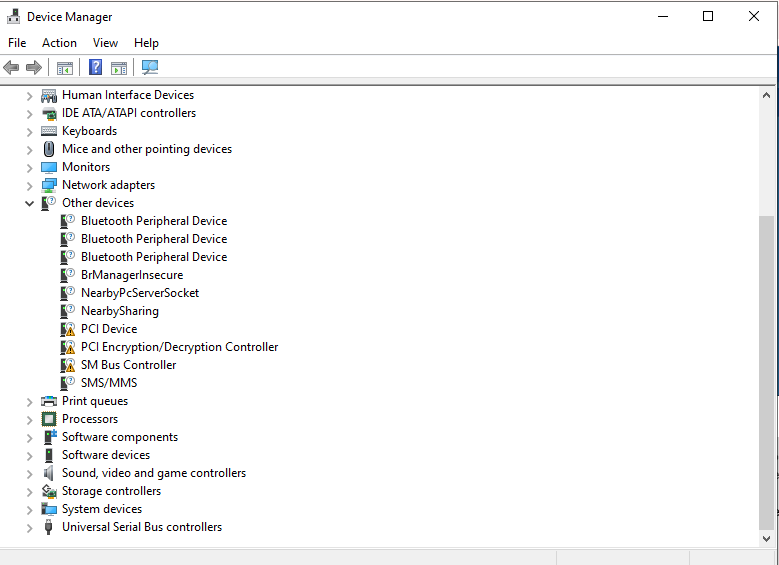Expand the Storage controllers node
Screen dimensions: 779x565
[x=29, y=492]
